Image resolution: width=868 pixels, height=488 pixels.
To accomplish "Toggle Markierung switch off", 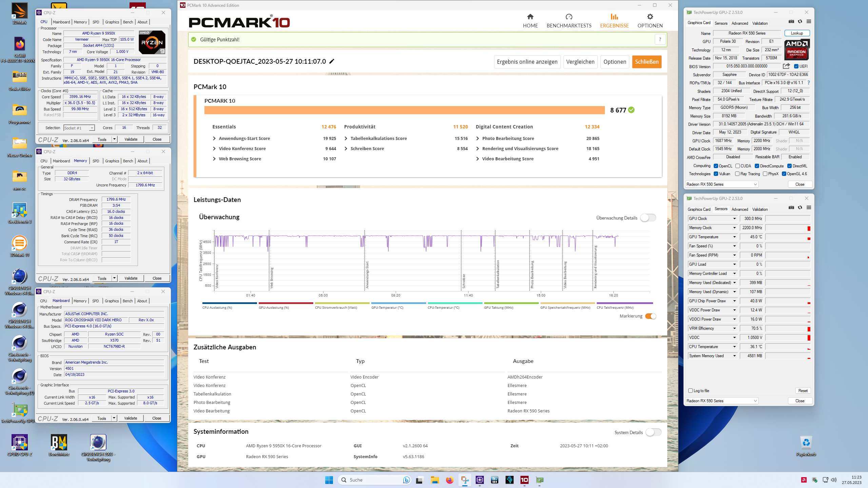I will (x=651, y=316).
